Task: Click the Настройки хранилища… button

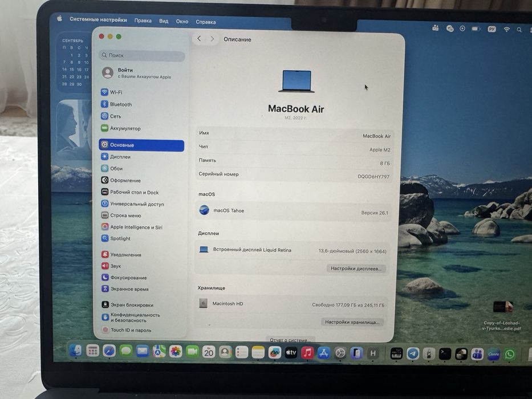Action: coord(352,322)
